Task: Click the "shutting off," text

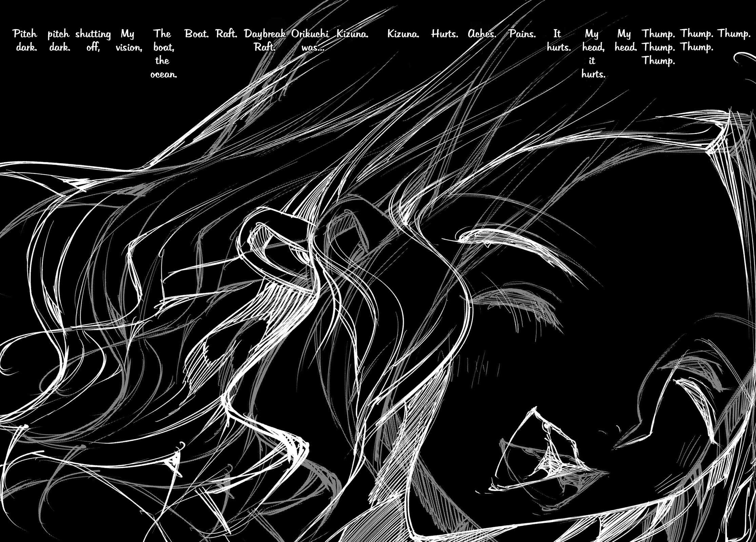Action: 93,41
